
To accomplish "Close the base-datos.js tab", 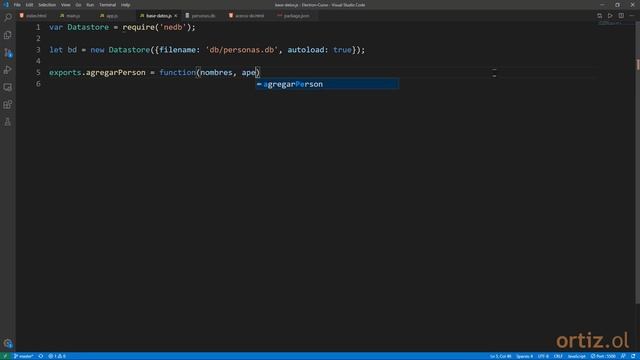I will pyautogui.click(x=176, y=16).
